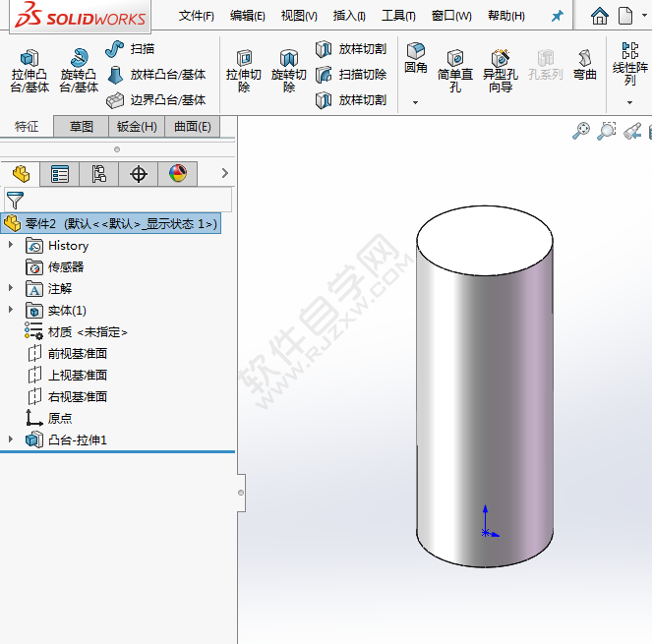Click the pin icon next to 帮助 menu
Screen dimensions: 652x644
[x=557, y=16]
